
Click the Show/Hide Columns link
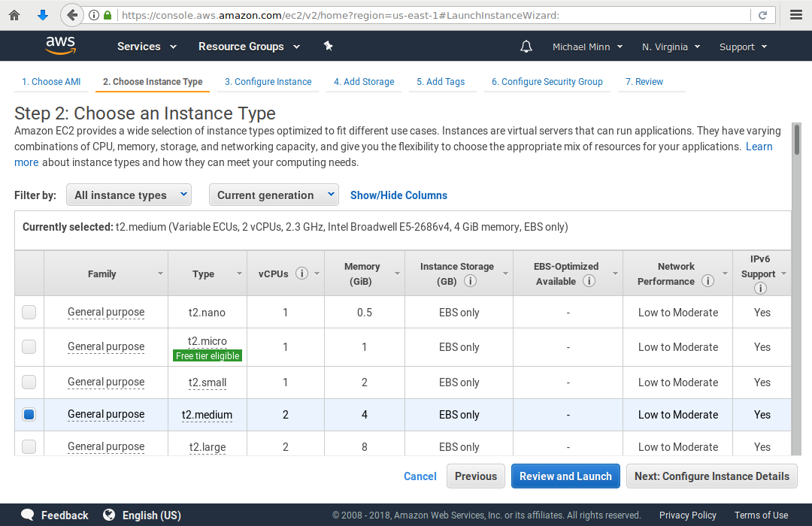398,195
